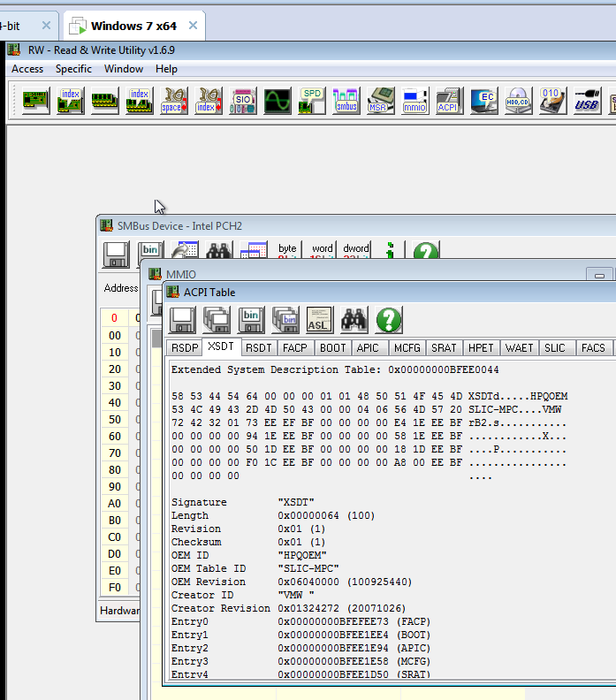
Task: Click the info icon in SMBus Device window
Action: [x=391, y=250]
